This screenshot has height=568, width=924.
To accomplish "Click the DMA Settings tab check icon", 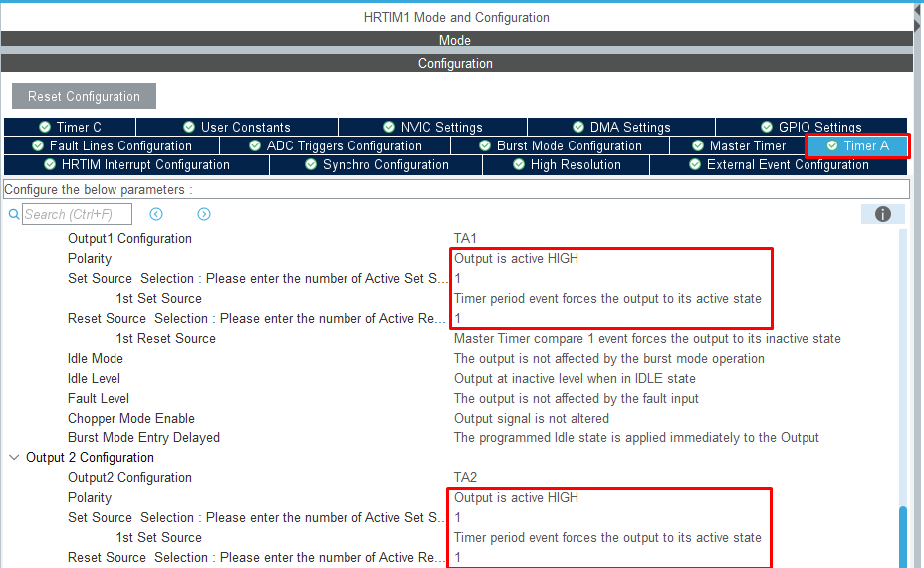I will click(x=578, y=127).
